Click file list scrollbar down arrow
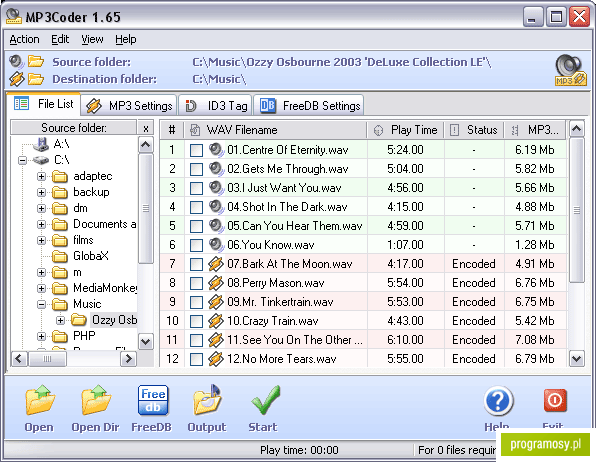Viewport: 596px width, 462px height. click(577, 359)
